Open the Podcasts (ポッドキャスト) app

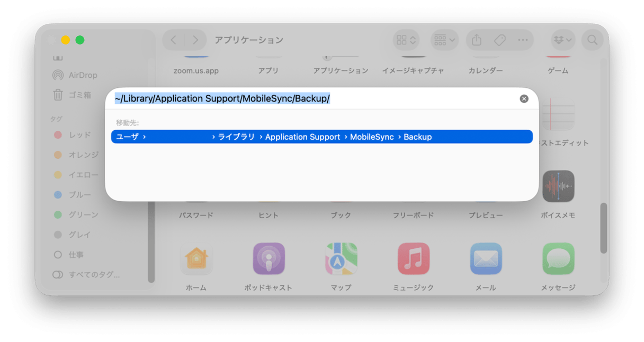click(x=269, y=259)
